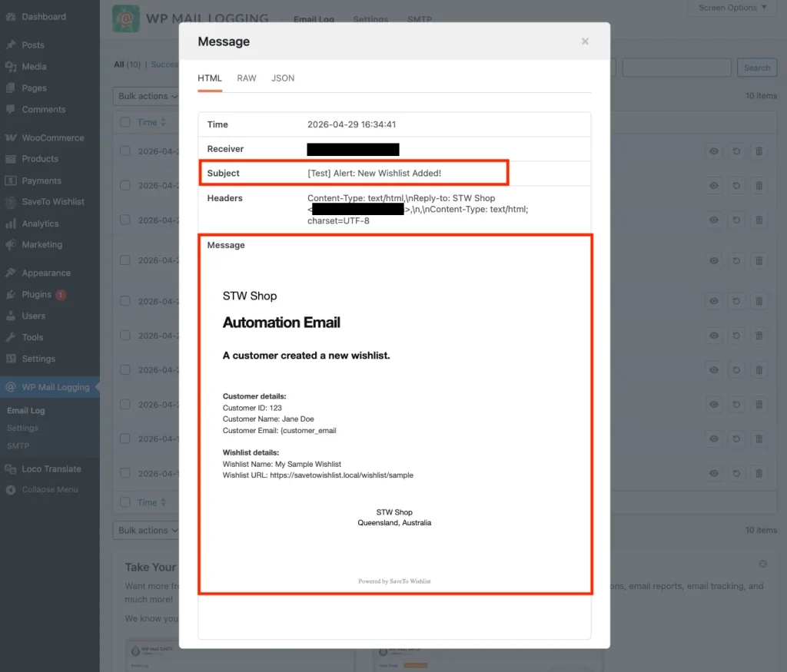The image size is (787, 672).
Task: Close the Message modal with X
Action: (585, 41)
